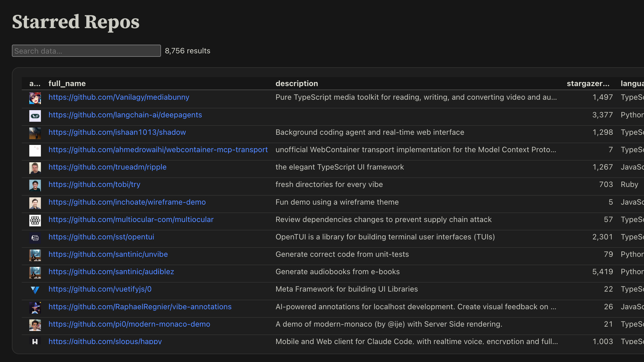The image size is (644, 362).
Task: Click the Vuetify logo icon
Action: (35, 290)
